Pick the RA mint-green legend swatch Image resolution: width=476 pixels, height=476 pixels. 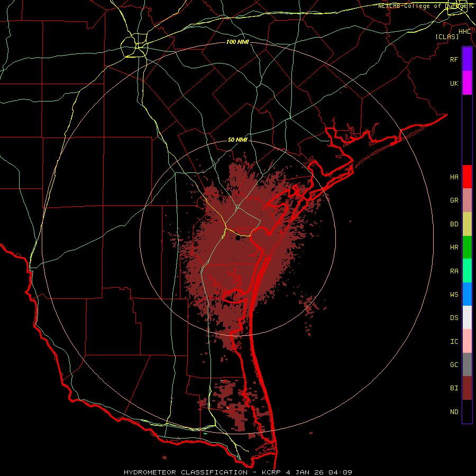click(x=467, y=271)
